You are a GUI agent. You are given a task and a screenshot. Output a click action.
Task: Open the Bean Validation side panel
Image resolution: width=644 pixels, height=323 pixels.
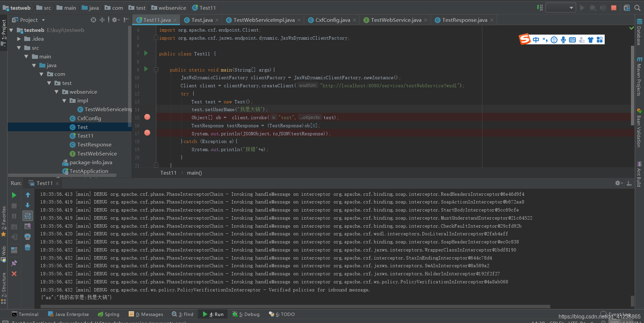click(639, 128)
